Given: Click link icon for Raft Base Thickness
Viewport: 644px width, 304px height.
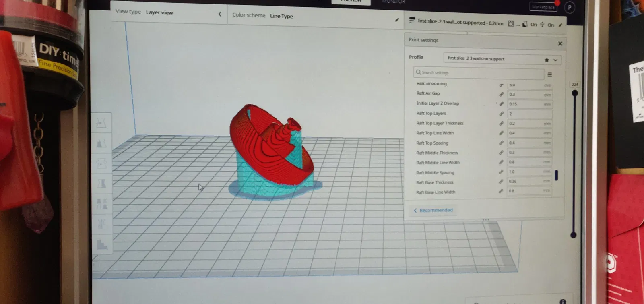Looking at the screenshot, I should [501, 181].
